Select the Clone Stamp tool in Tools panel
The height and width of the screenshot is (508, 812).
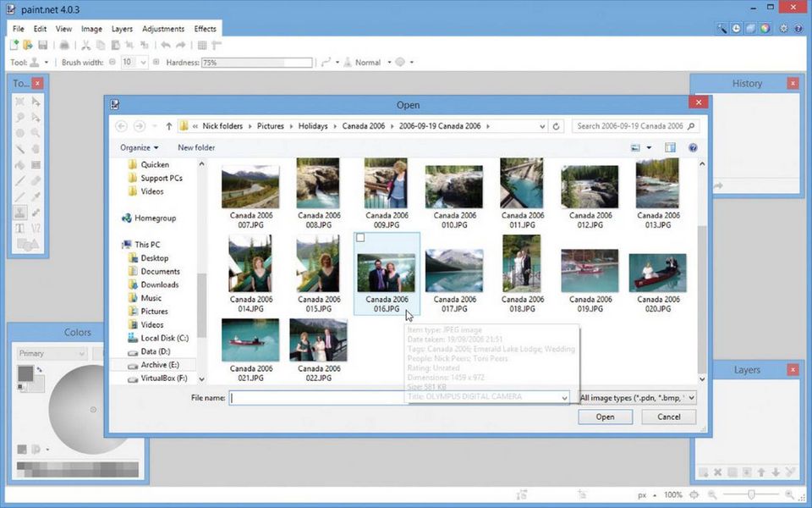pos(20,212)
